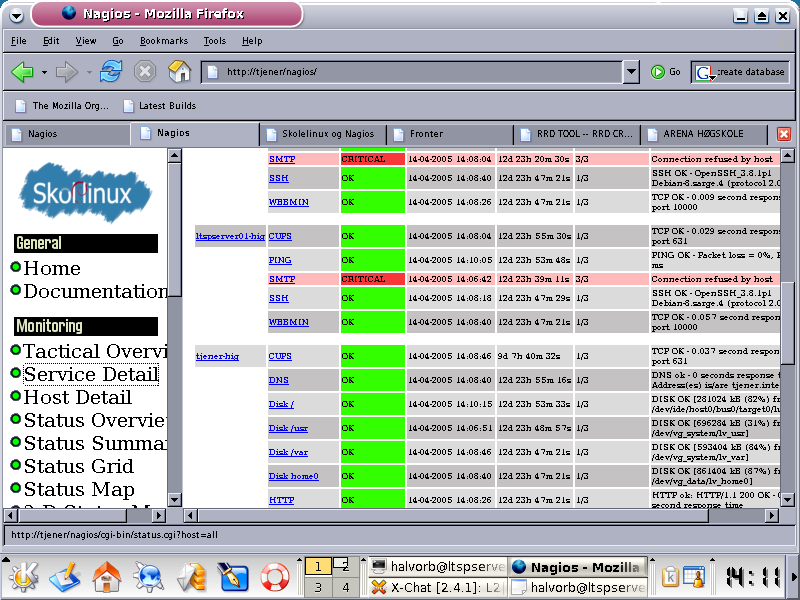The width and height of the screenshot is (800, 600).
Task: Open The Mozilla Org... bookmark
Action: tap(62, 106)
